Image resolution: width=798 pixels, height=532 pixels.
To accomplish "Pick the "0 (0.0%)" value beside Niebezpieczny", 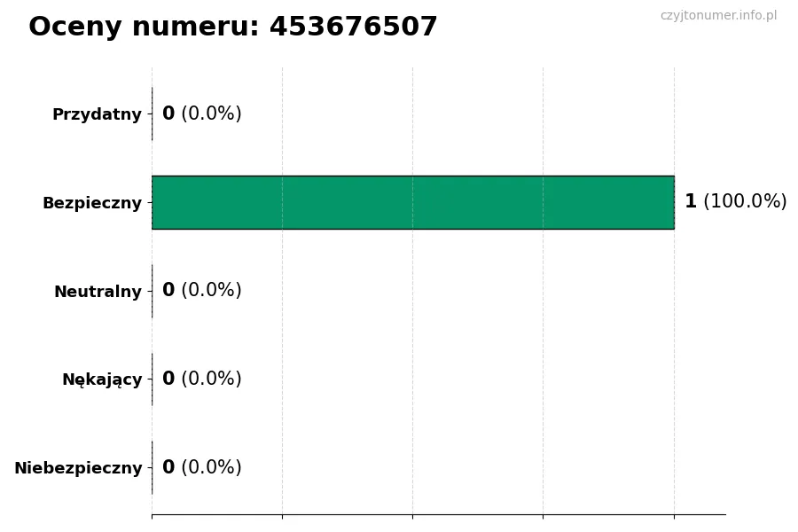I will tap(201, 468).
